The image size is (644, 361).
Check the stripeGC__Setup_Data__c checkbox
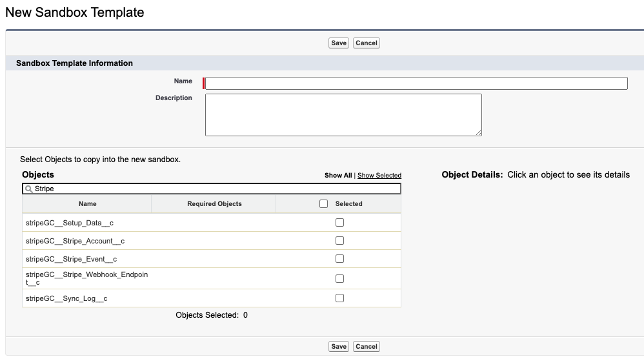339,222
